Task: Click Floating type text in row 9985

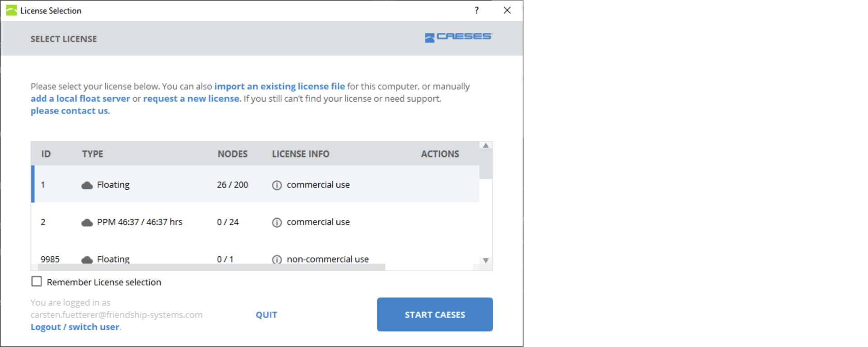Action: point(113,259)
